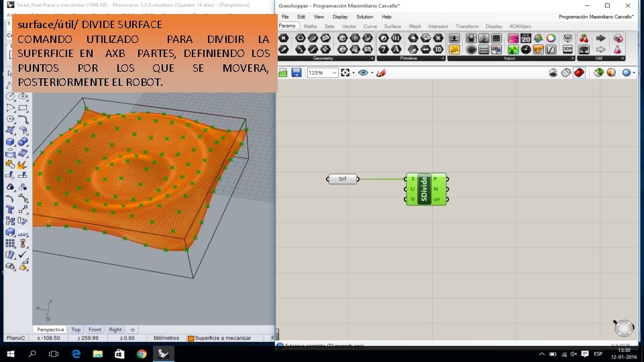644x362 pixels.
Task: Expand the Input panel with plus
Action: click(572, 58)
